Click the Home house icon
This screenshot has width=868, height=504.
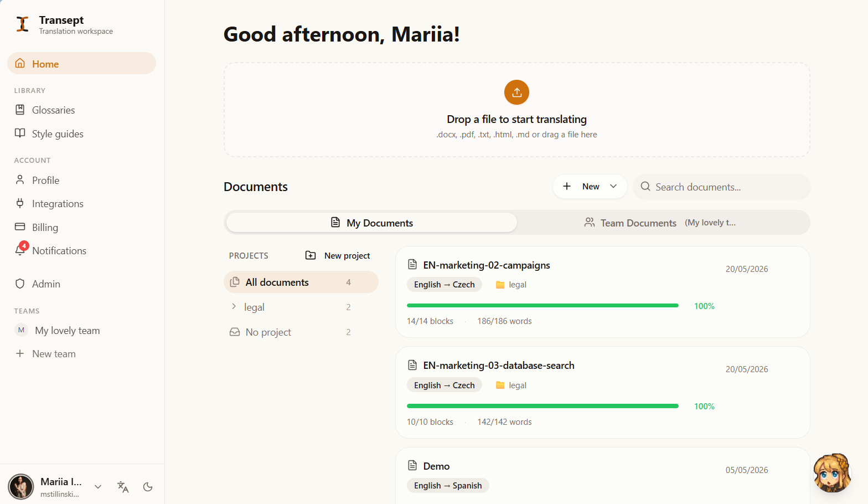[x=20, y=63]
